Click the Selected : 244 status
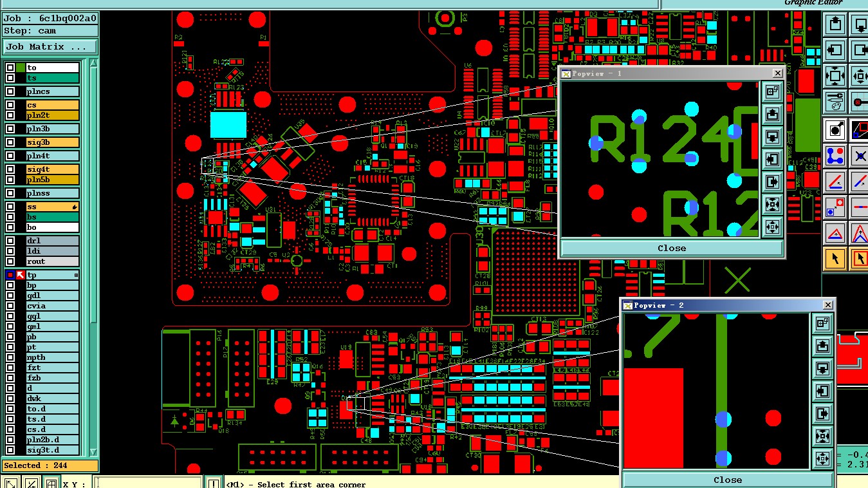 tap(50, 465)
